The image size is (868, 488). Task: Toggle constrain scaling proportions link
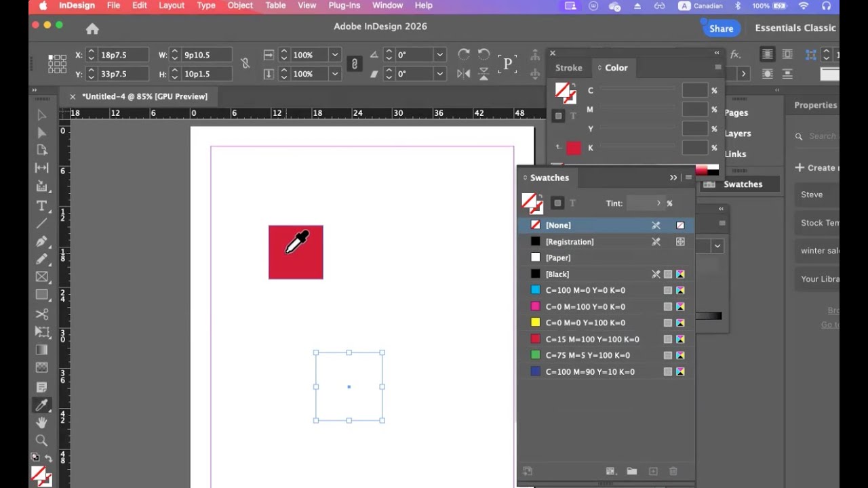tap(354, 64)
